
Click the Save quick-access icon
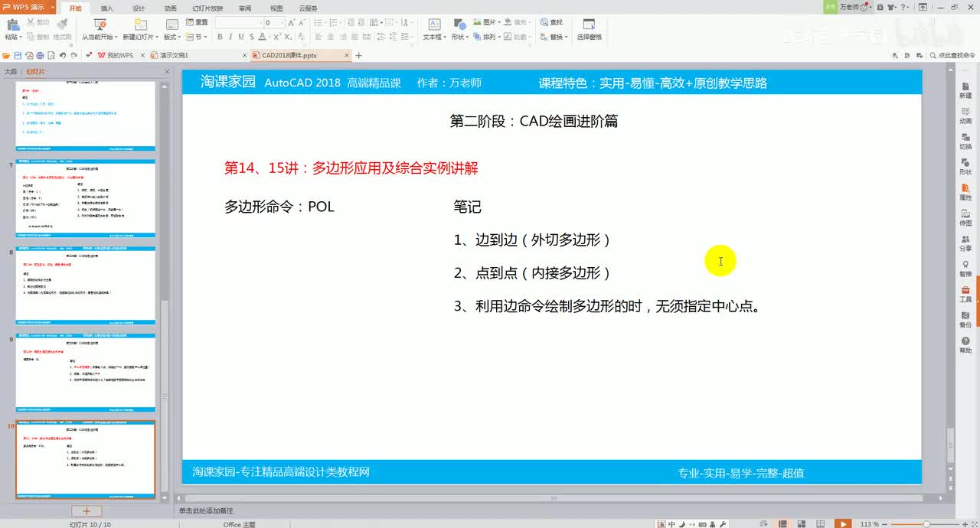coord(18,55)
